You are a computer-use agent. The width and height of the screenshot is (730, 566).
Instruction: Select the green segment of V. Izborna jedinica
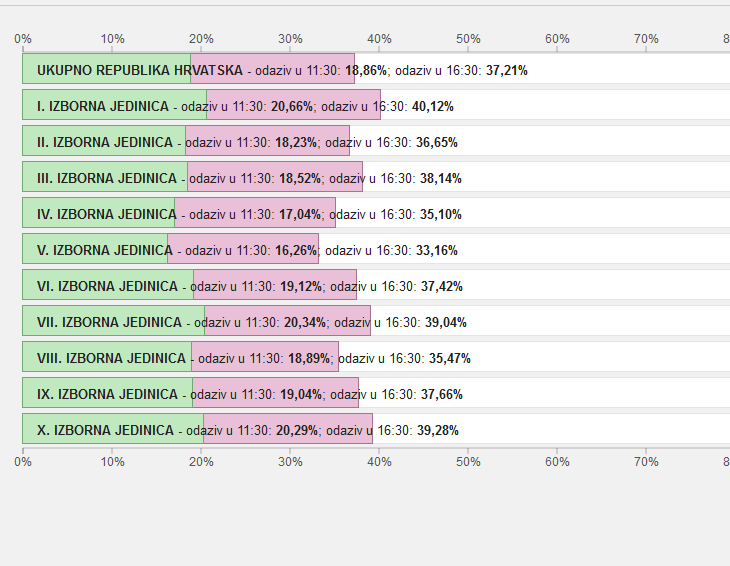click(x=95, y=249)
